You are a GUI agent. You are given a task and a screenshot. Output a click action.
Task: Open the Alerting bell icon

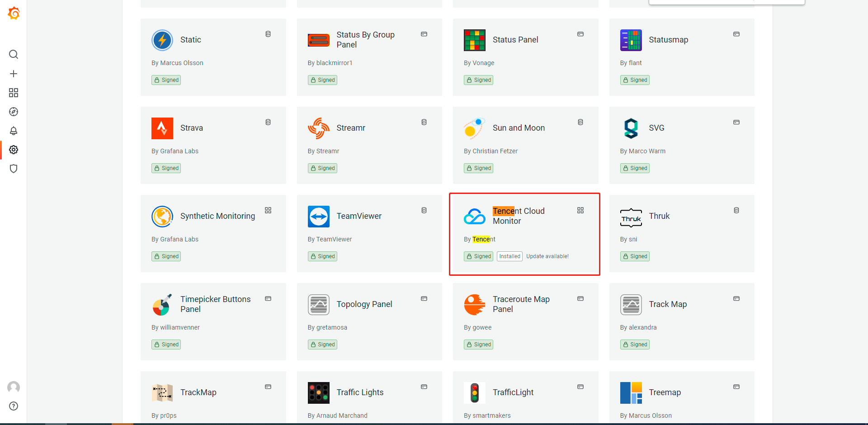[14, 131]
